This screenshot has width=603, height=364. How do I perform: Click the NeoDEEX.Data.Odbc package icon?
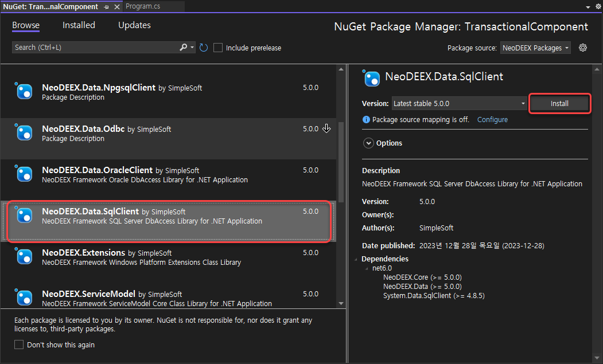[24, 132]
